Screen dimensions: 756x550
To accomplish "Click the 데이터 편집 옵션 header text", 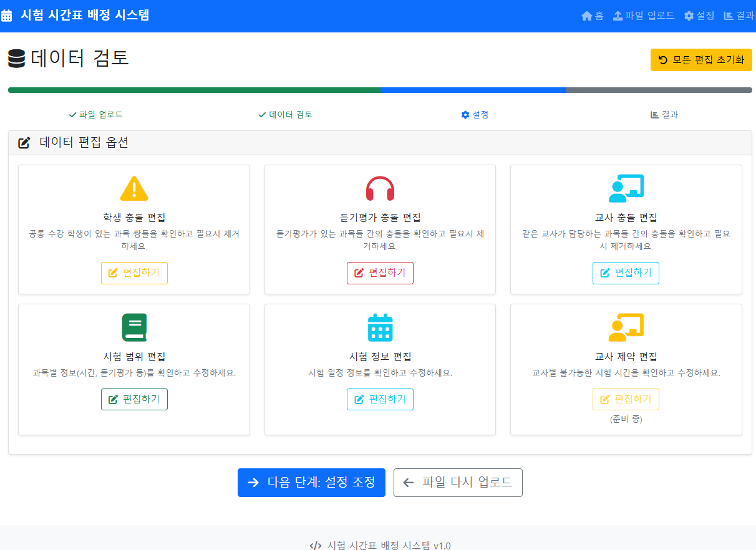I will pyautogui.click(x=84, y=143).
